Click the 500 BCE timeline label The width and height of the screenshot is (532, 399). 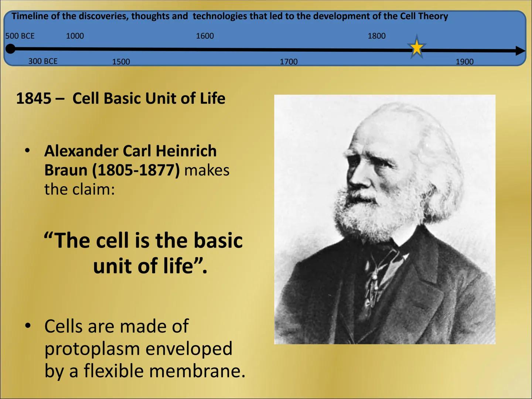point(20,36)
